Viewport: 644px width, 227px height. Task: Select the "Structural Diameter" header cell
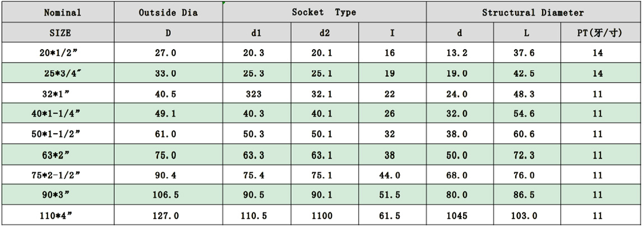(x=533, y=12)
